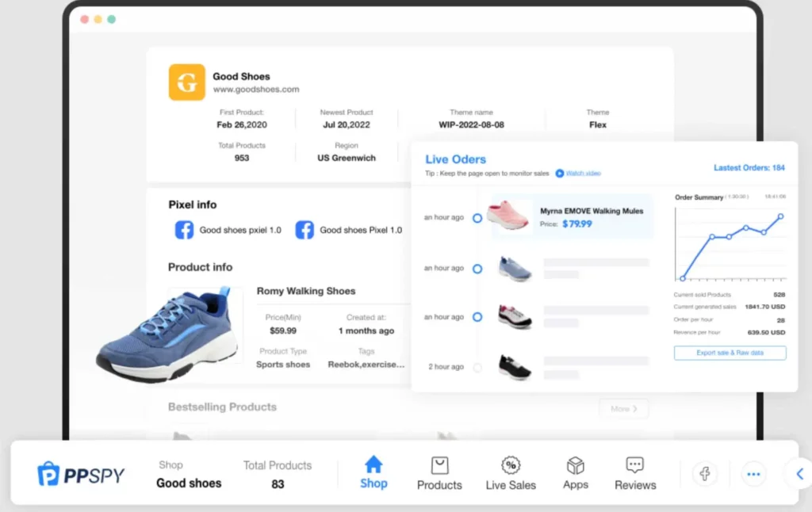Click the 1841.70 USD generated sales value
812x512 pixels.
765,307
